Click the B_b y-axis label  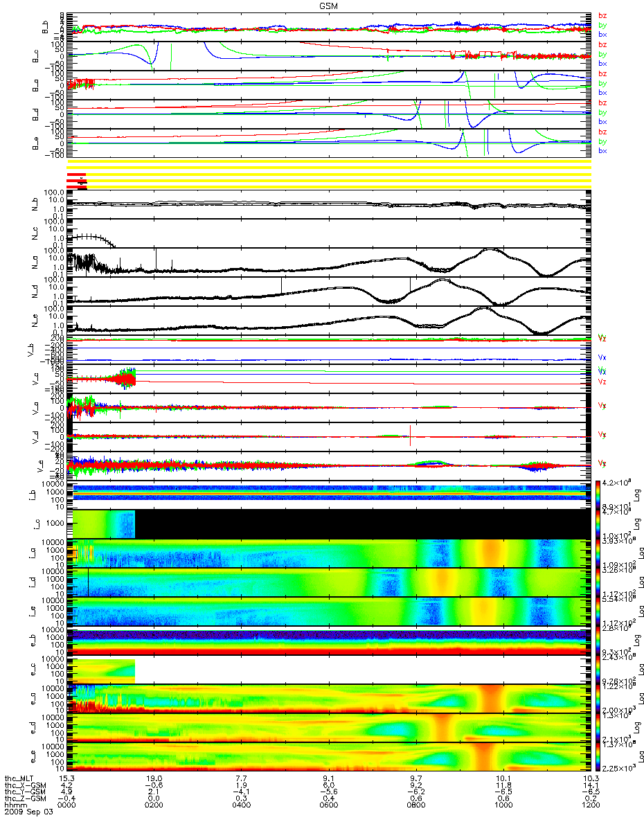coord(44,26)
